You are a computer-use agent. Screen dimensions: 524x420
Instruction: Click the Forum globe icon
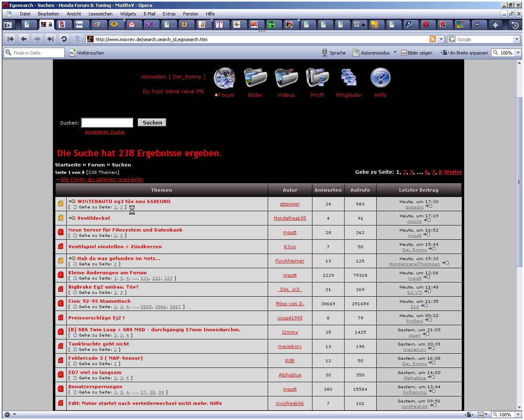pos(225,78)
